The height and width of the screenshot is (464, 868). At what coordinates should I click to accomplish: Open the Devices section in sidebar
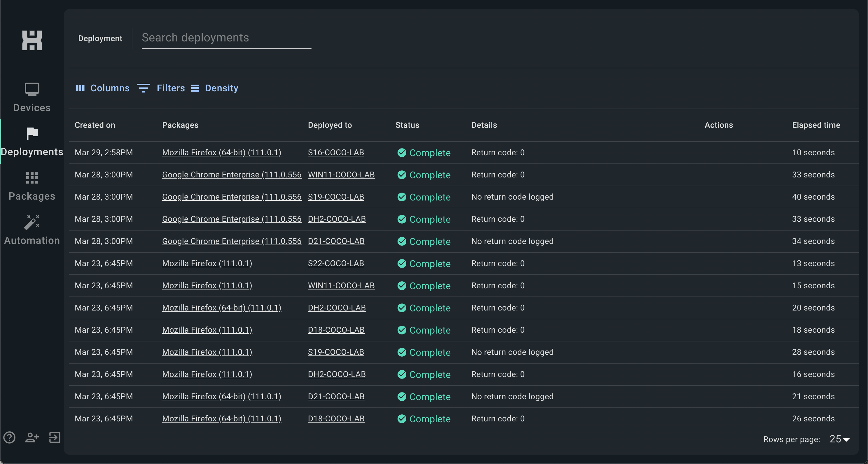[32, 97]
